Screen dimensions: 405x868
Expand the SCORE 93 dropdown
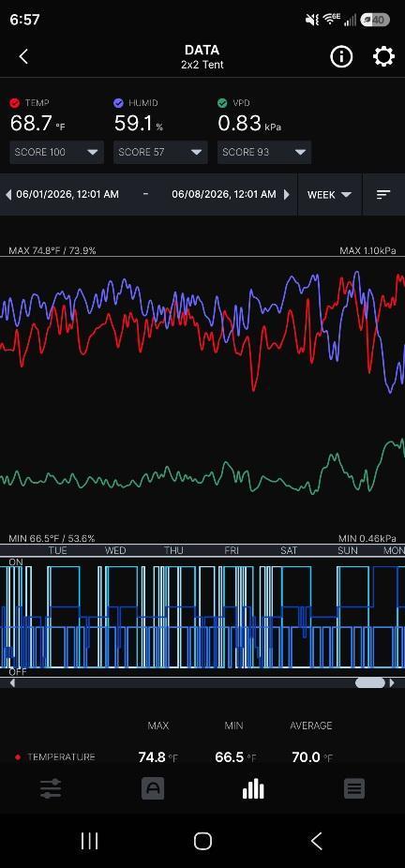(x=264, y=152)
